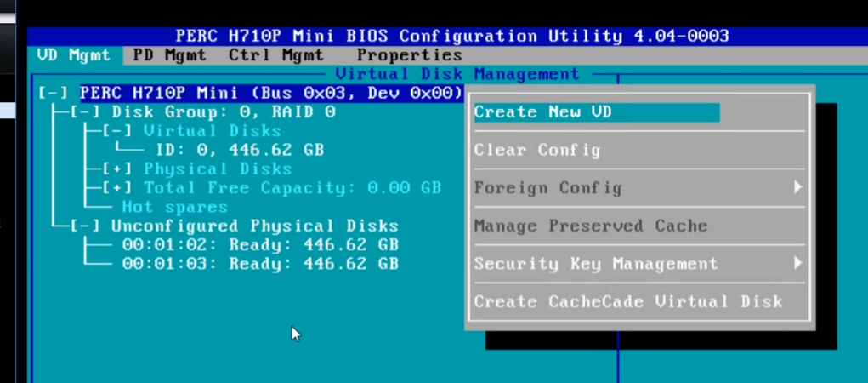
Task: Open the Foreign Config submenu
Action: pyautogui.click(x=638, y=188)
